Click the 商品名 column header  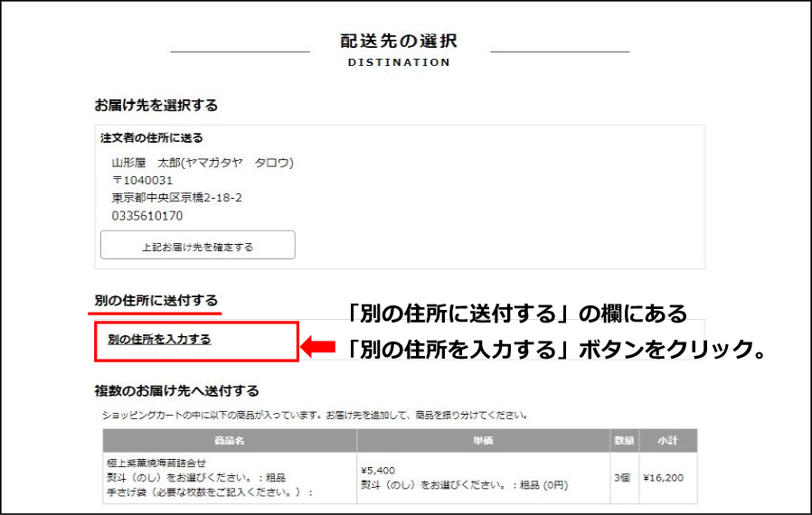[x=229, y=441]
